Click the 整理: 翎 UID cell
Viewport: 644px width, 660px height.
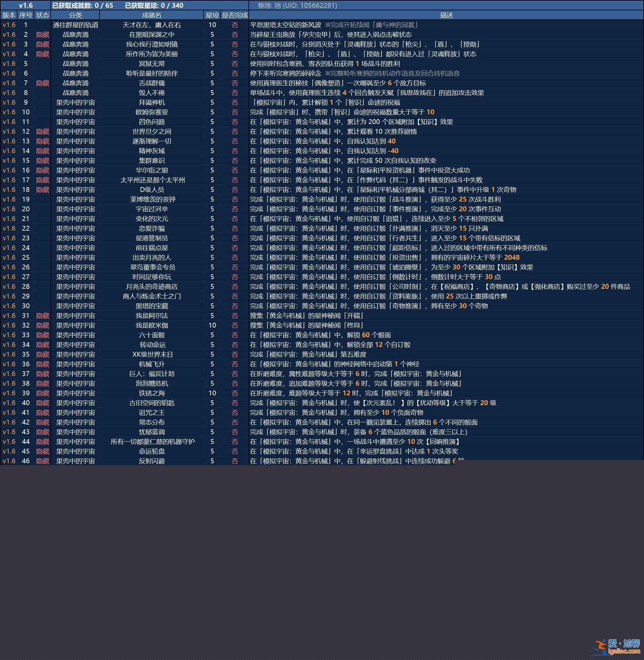pyautogui.click(x=297, y=5)
